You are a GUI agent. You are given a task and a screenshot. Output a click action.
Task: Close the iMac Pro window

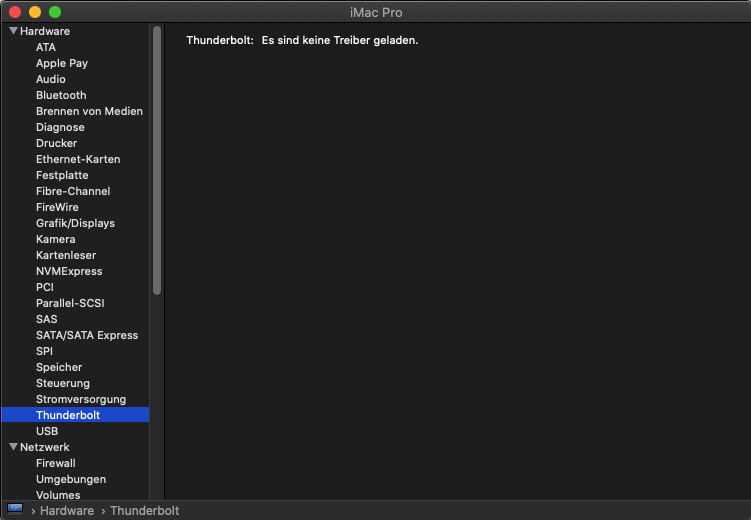coord(15,12)
